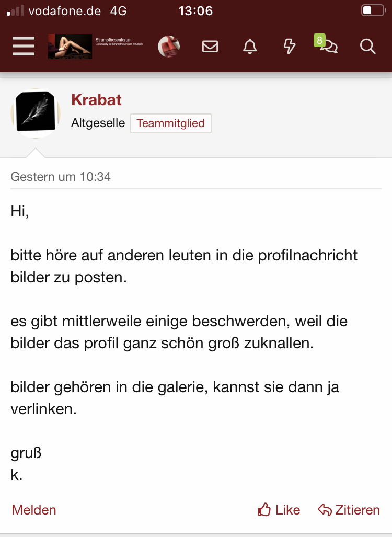Report the post using Melden
The width and height of the screenshot is (392, 537).
[x=34, y=510]
